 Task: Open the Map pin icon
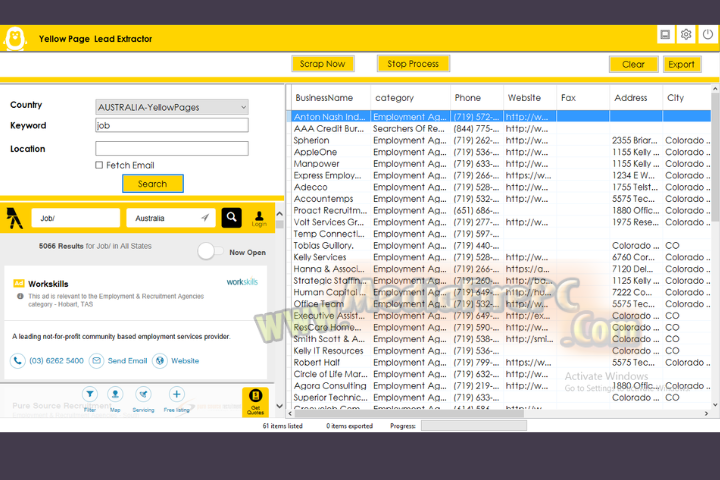pos(115,394)
